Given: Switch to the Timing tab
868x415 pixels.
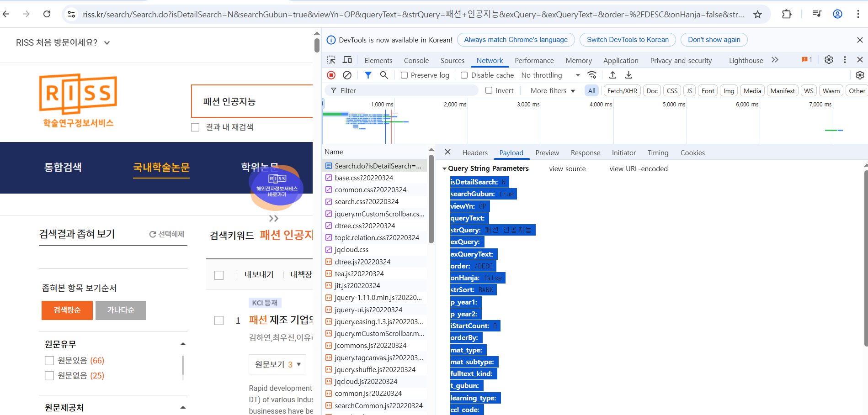Looking at the screenshot, I should [658, 153].
